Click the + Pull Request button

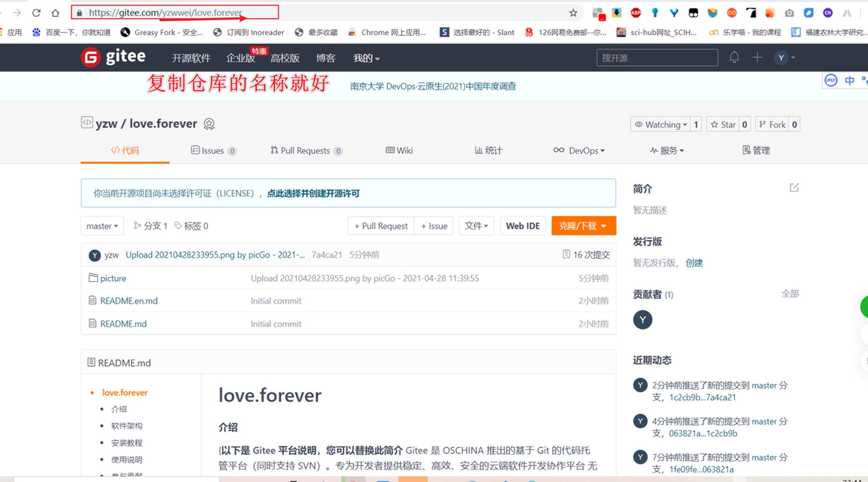click(381, 226)
